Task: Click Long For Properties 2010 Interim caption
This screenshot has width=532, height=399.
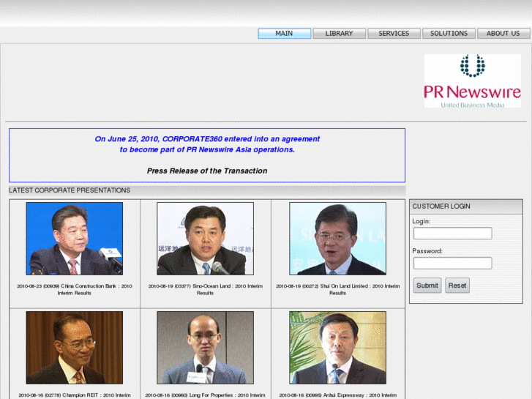Action: pos(206,395)
